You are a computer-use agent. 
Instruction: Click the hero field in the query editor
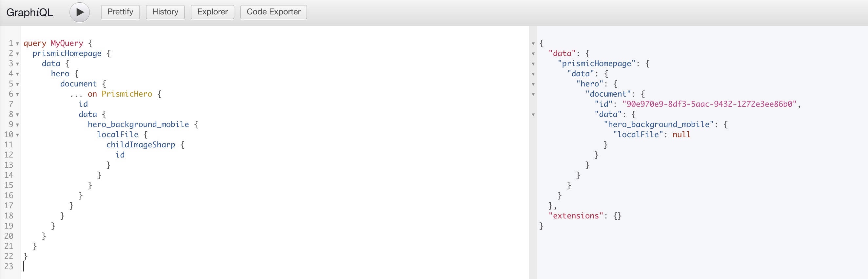[x=60, y=74]
